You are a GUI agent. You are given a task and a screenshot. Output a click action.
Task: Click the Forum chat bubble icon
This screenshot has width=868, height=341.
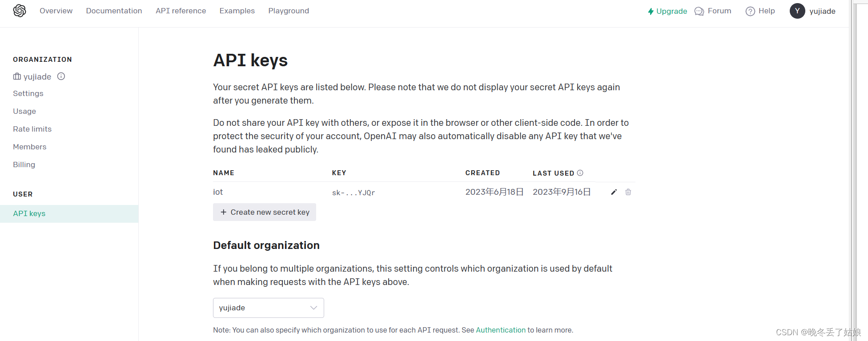[x=699, y=11]
